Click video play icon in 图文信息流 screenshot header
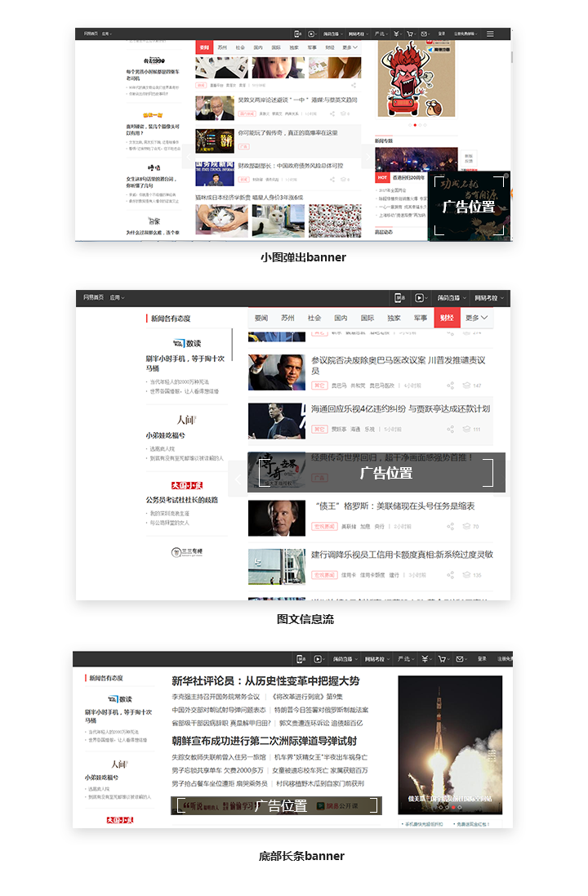 419,298
